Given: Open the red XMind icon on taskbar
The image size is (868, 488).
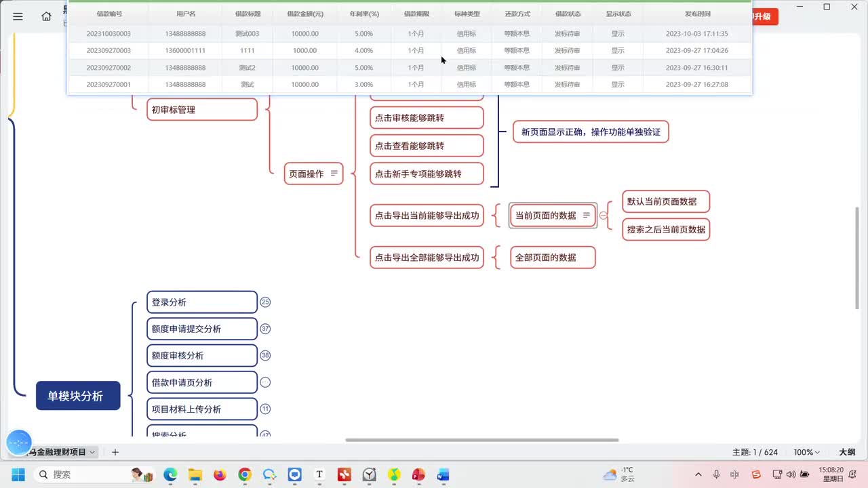Looking at the screenshot, I should point(344,474).
